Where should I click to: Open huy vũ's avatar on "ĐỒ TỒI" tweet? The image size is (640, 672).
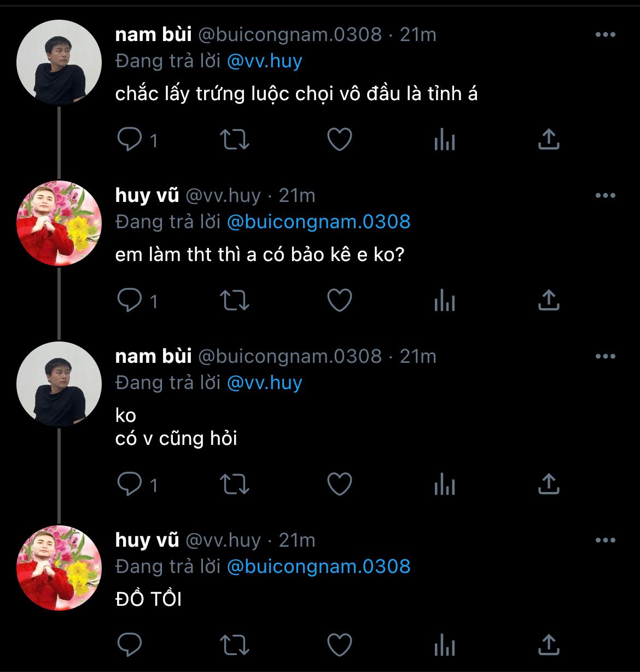59,567
